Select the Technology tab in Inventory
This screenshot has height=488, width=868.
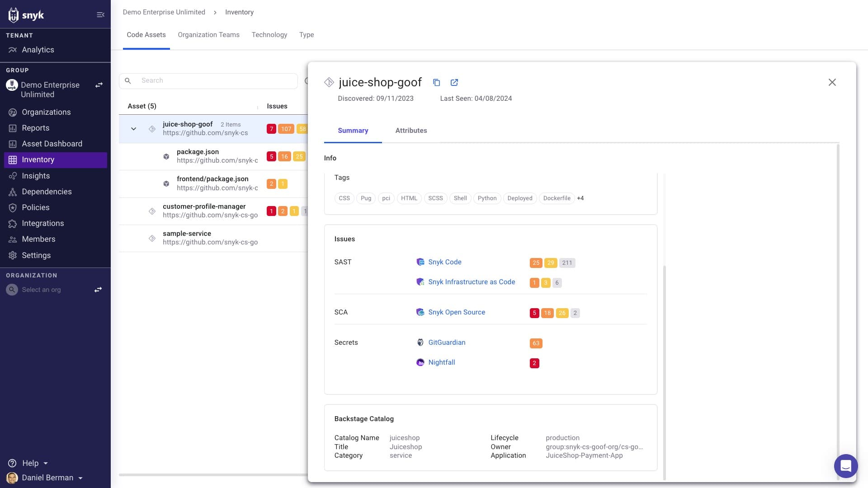[x=269, y=34]
